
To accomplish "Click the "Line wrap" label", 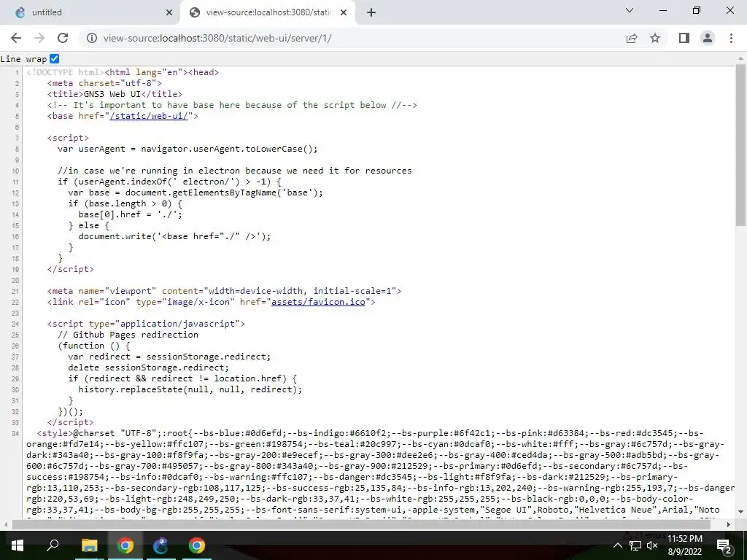I will click(23, 59).
